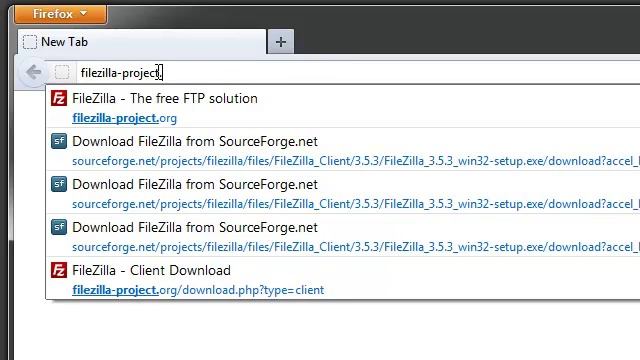The height and width of the screenshot is (360, 640).
Task: Click the blank page icon on New Tab
Action: [x=30, y=42]
